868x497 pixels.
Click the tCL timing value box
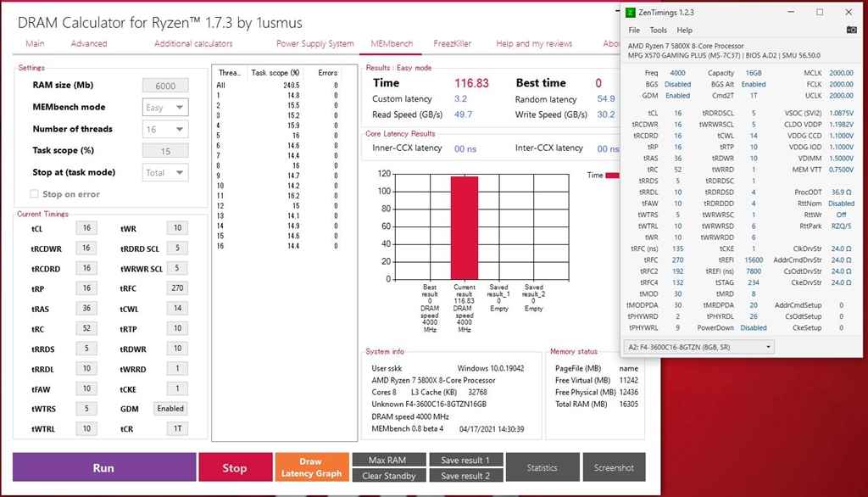tap(86, 228)
